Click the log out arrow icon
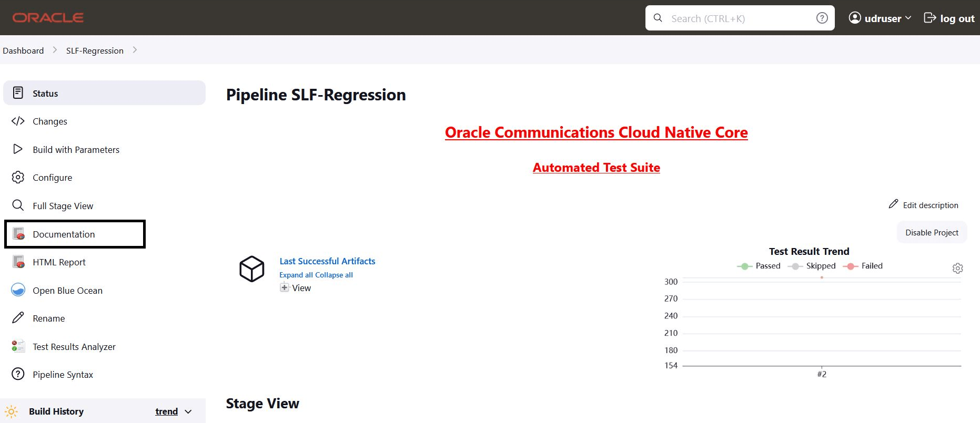Viewport: 980px width, 423px height. pyautogui.click(x=930, y=18)
